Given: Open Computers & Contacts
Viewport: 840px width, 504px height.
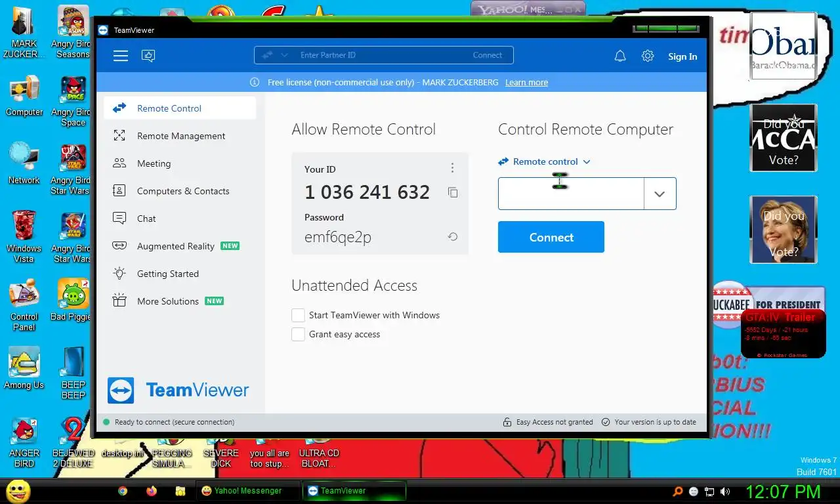Looking at the screenshot, I should [180, 191].
